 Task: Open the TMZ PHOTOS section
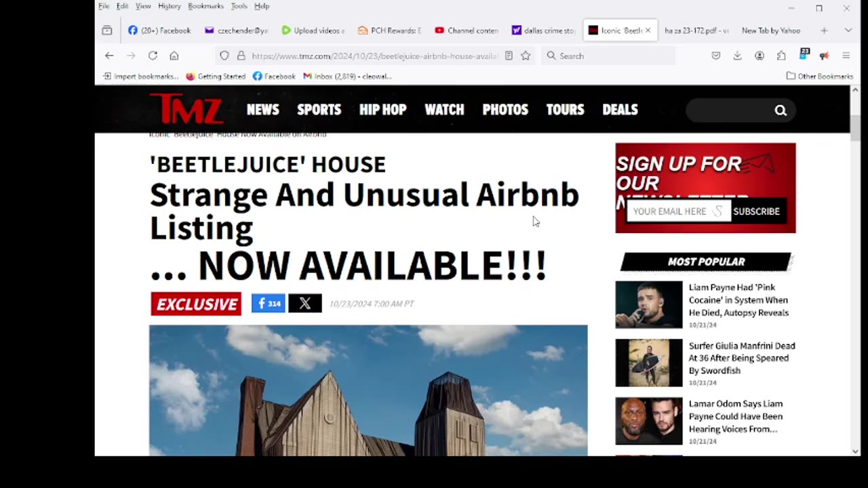click(x=505, y=110)
